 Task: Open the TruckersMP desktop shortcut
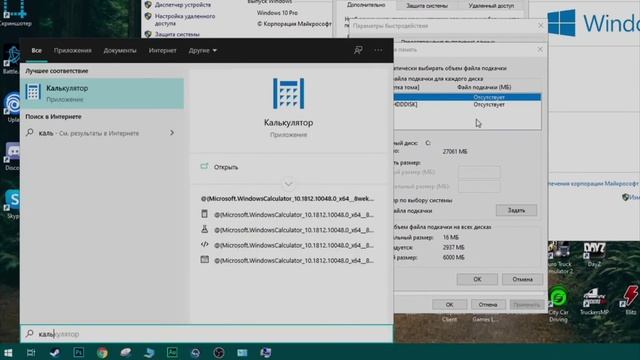point(594,301)
